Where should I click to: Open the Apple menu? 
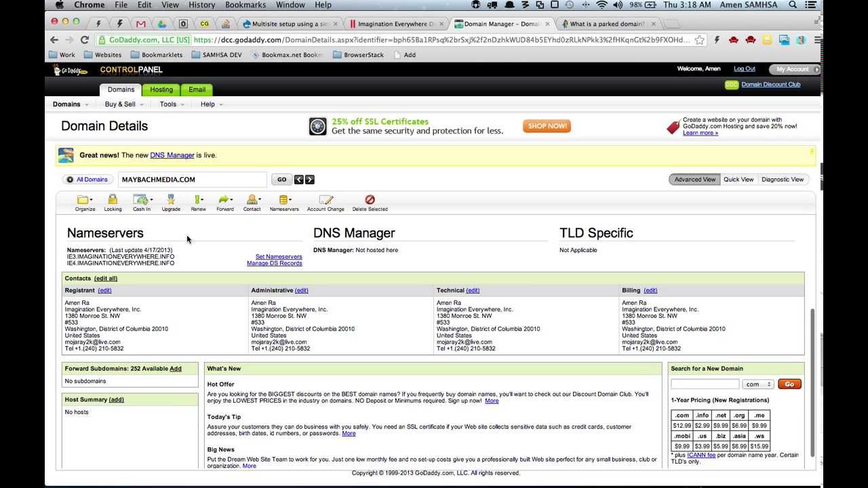(x=59, y=5)
